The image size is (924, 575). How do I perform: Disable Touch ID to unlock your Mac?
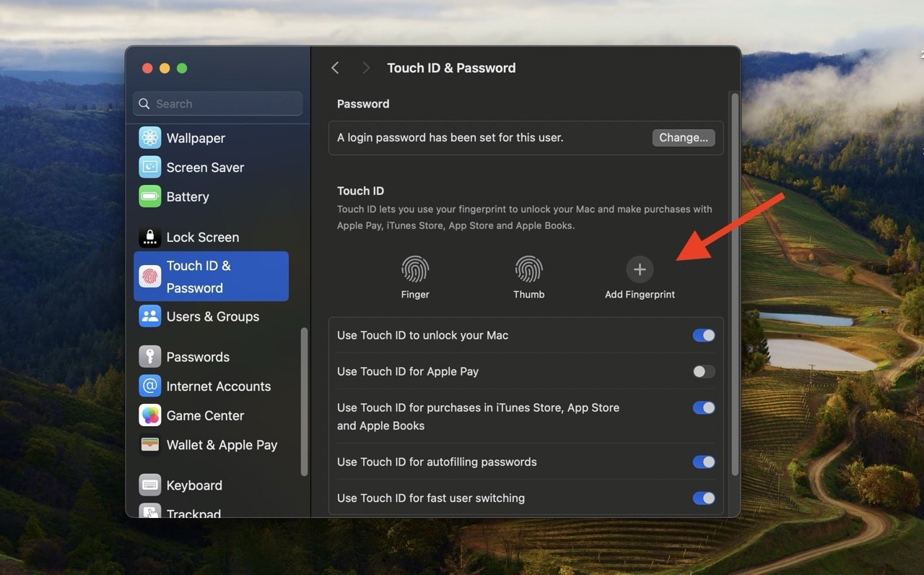pyautogui.click(x=703, y=336)
